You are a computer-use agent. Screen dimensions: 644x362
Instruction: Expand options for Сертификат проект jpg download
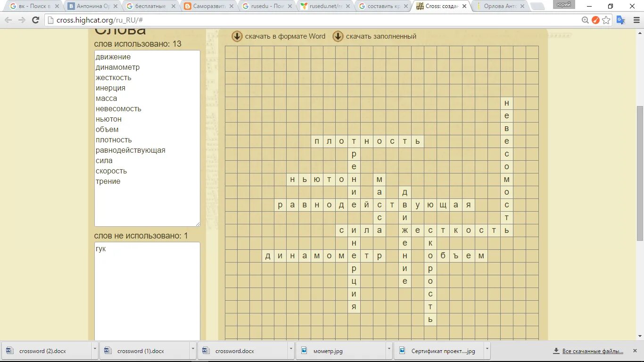click(487, 351)
